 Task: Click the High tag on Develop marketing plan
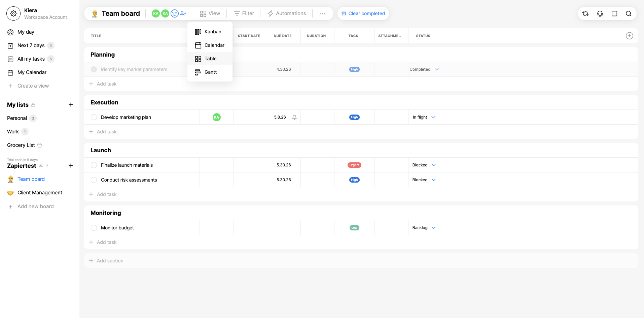[x=354, y=117]
